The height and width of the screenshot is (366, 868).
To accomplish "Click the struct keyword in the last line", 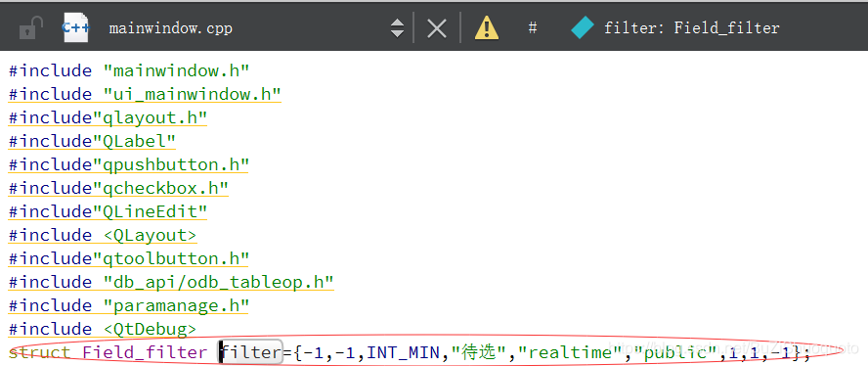I will pos(40,352).
